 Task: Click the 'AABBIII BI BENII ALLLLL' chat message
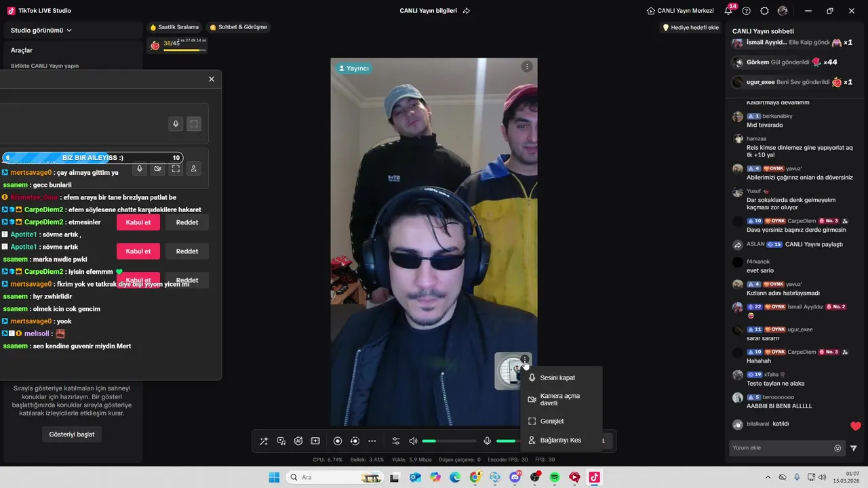click(779, 406)
